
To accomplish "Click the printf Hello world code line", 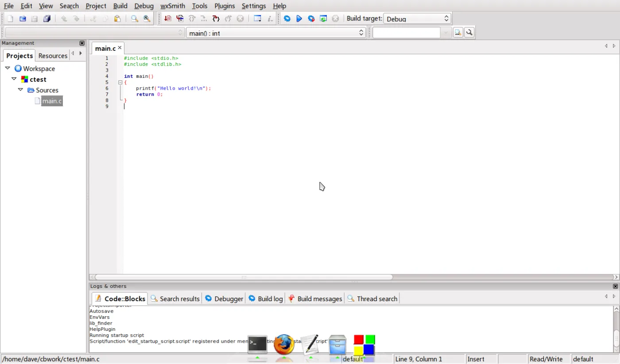I will 174,88.
